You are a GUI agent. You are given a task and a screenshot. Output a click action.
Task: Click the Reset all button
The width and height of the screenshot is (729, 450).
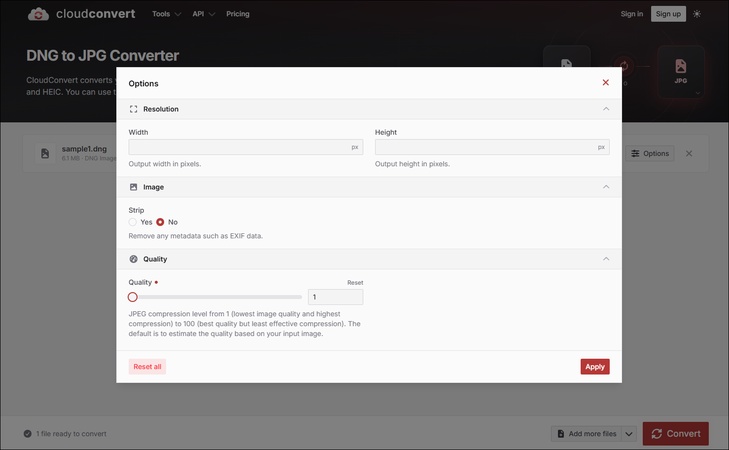pyautogui.click(x=147, y=367)
